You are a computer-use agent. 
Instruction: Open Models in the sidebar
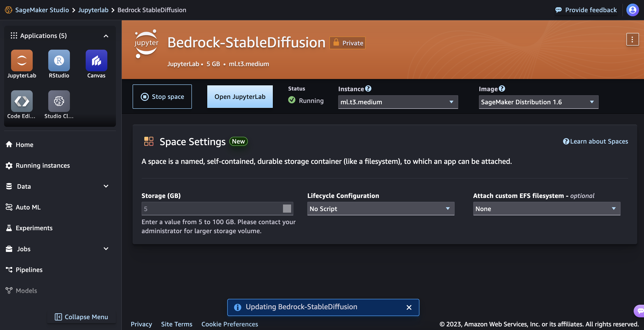[x=21, y=290]
